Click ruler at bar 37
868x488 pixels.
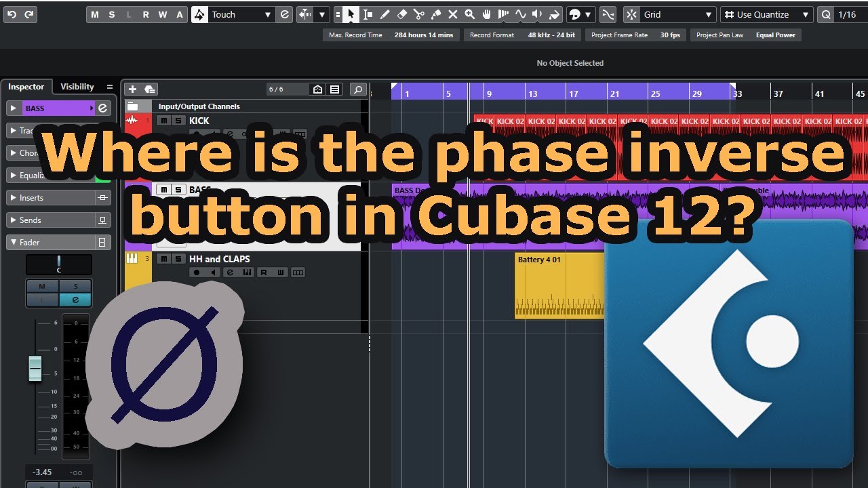pos(778,94)
